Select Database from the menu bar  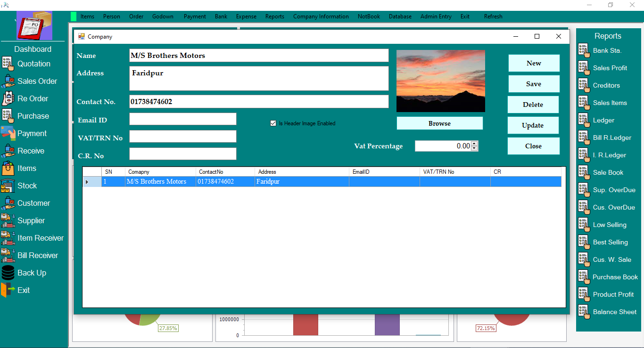(x=400, y=16)
